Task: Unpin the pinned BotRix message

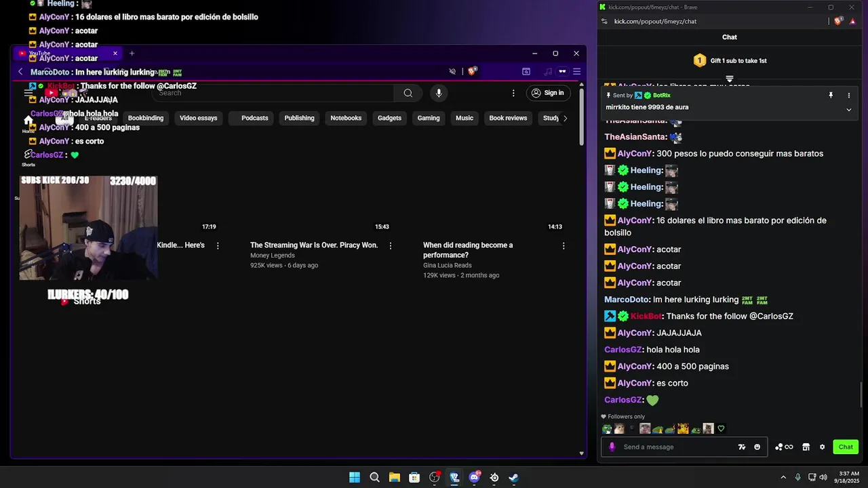Action: (831, 96)
